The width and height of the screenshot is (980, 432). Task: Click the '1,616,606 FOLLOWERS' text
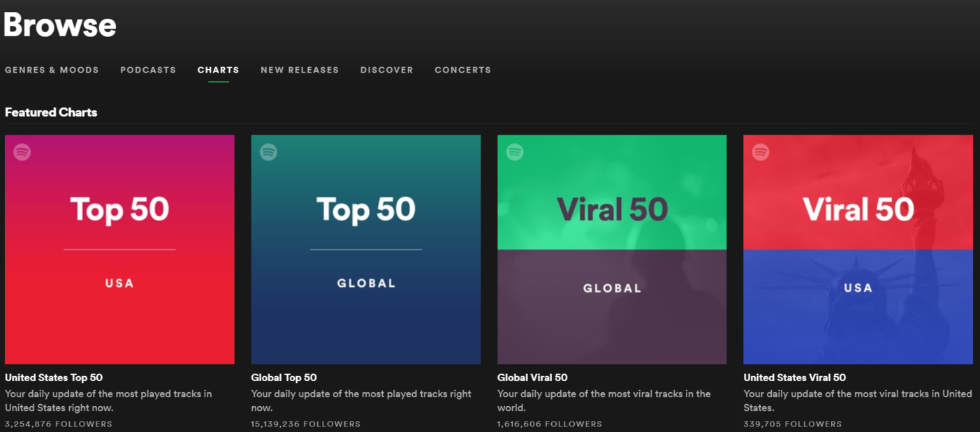tap(550, 424)
